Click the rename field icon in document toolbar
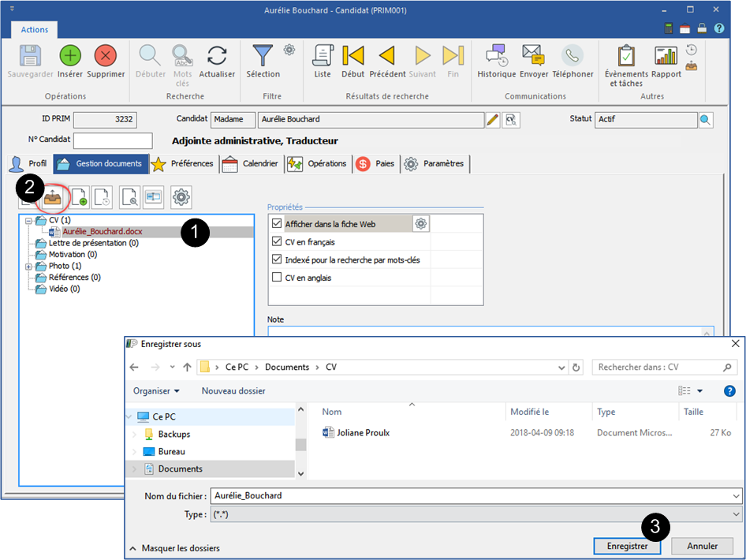The width and height of the screenshot is (746, 560). (153, 197)
